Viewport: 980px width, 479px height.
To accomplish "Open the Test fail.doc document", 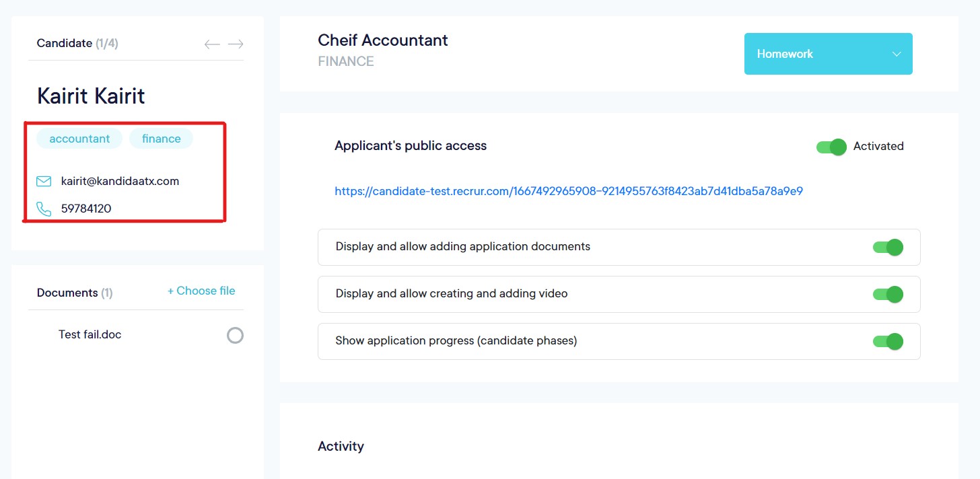I will point(90,334).
